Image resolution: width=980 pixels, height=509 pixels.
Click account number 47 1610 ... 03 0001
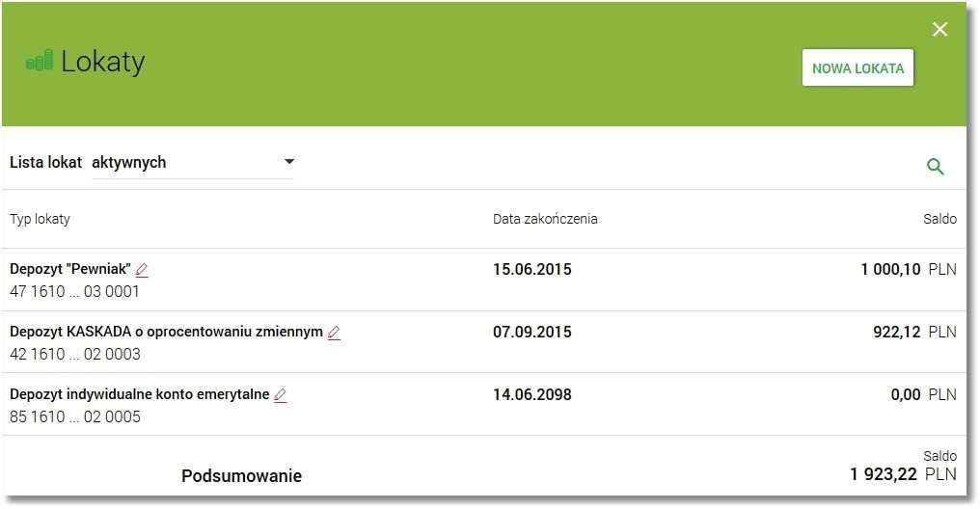74,291
